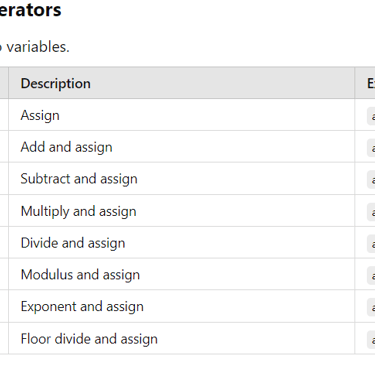Click code example in Divide and assign row
The image size is (375, 366).
[371, 243]
